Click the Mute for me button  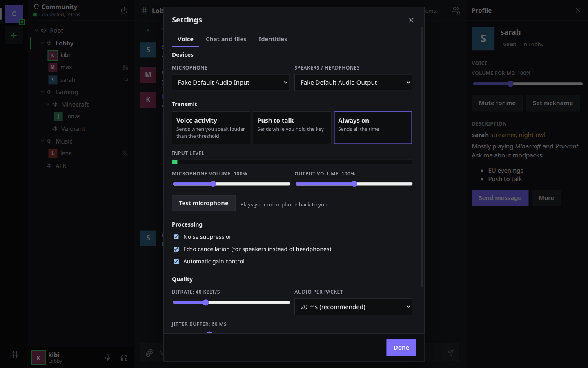pos(497,103)
